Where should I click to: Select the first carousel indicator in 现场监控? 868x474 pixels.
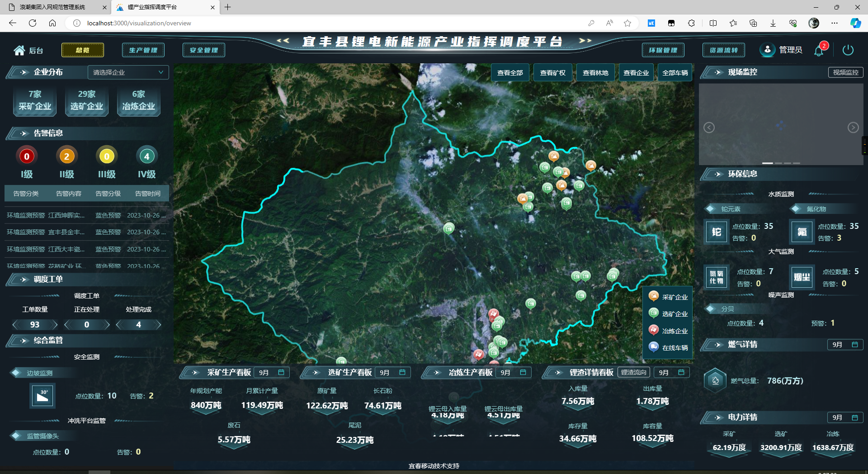pos(767,163)
